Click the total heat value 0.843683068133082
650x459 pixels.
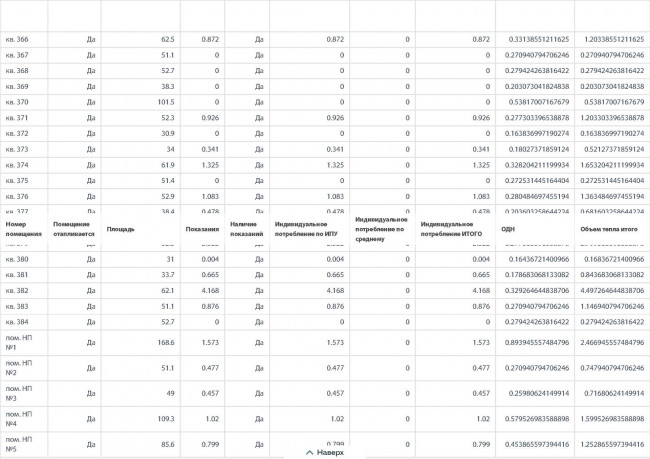pyautogui.click(x=612, y=275)
